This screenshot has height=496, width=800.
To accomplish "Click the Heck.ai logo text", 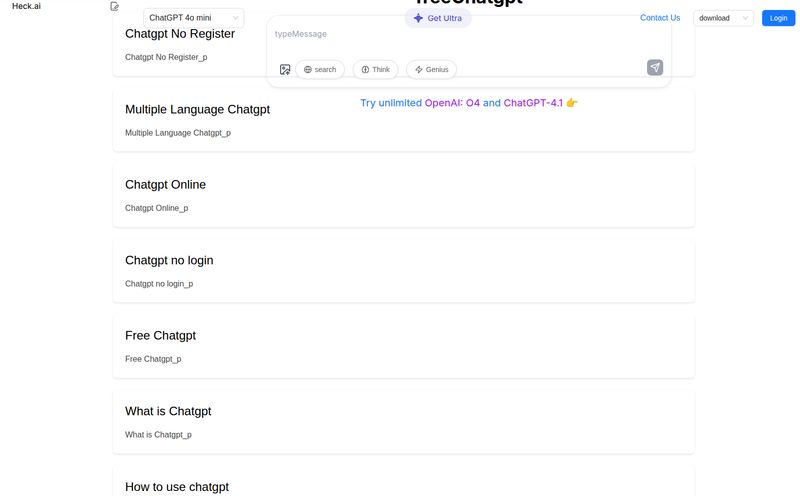I will (x=27, y=6).
